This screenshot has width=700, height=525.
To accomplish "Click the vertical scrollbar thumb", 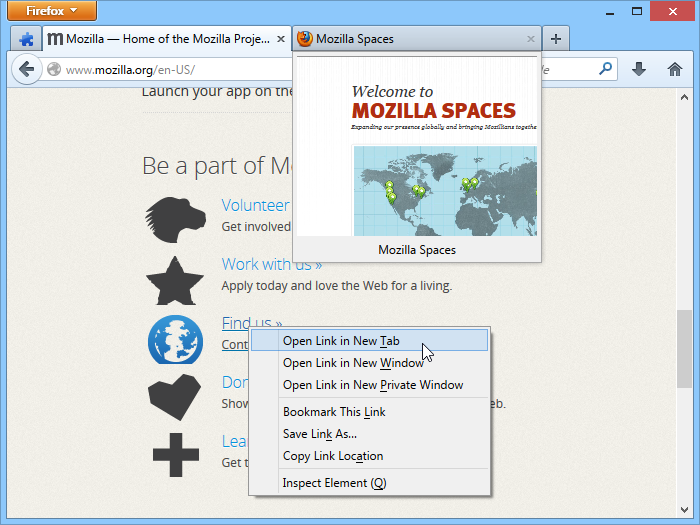I will pos(684,349).
